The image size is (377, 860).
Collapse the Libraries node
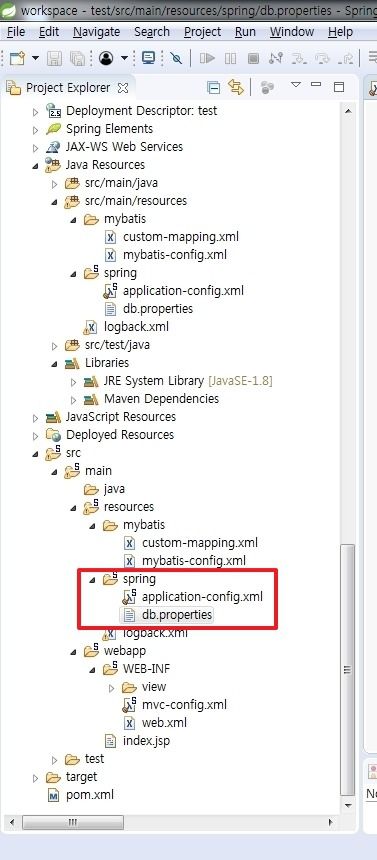point(54,363)
